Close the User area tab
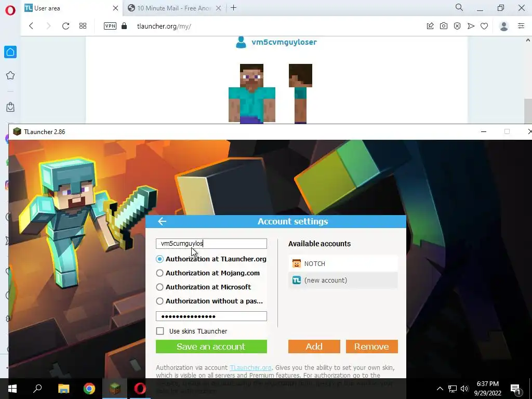 [115, 8]
